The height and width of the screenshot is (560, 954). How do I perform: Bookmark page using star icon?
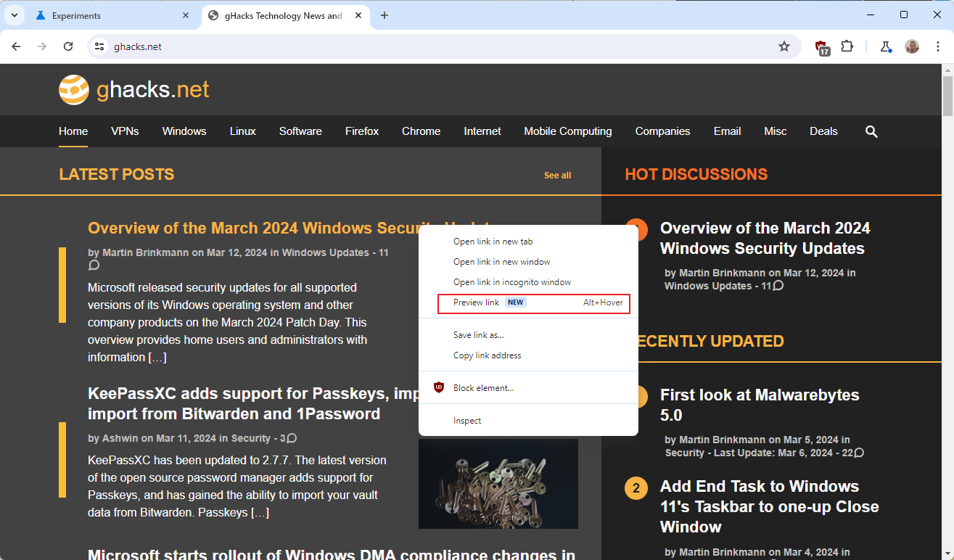pyautogui.click(x=784, y=46)
